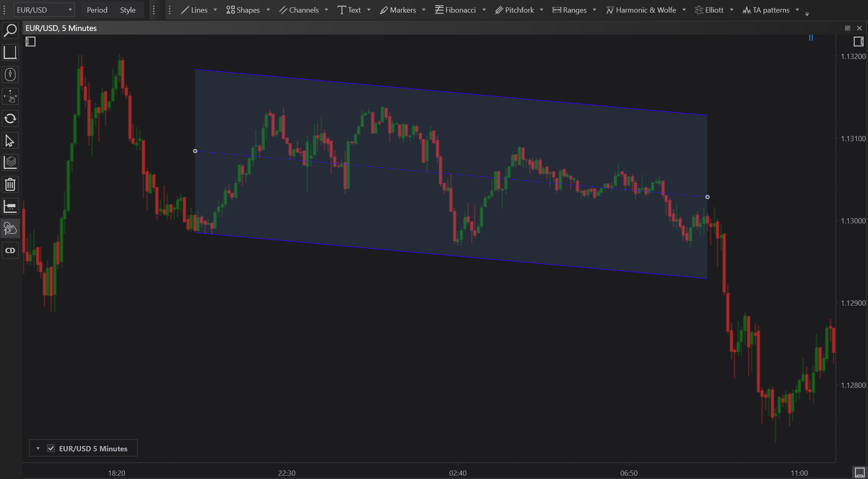The width and height of the screenshot is (868, 479).
Task: Open the Period menu
Action: pos(97,10)
